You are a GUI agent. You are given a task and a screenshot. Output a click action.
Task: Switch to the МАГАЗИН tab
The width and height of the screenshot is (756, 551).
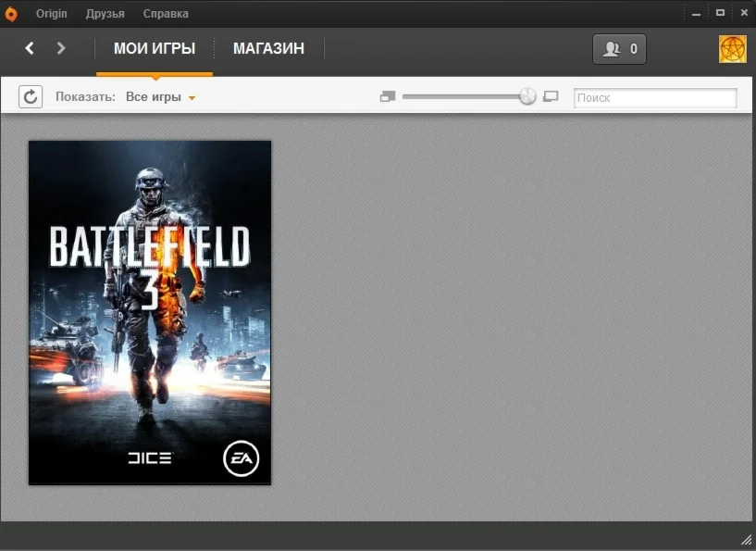pos(268,48)
